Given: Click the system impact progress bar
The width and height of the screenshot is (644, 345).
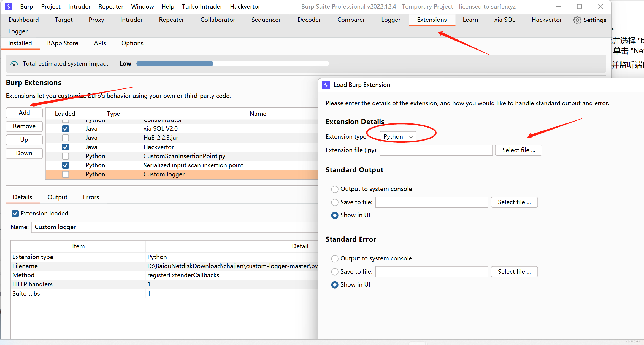Looking at the screenshot, I should [x=232, y=64].
